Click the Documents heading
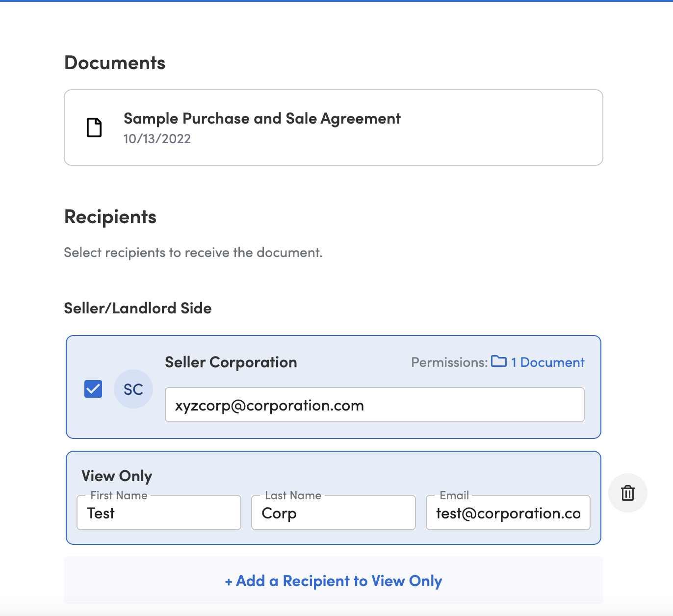Viewport: 673px width, 616px height. pyautogui.click(x=115, y=63)
